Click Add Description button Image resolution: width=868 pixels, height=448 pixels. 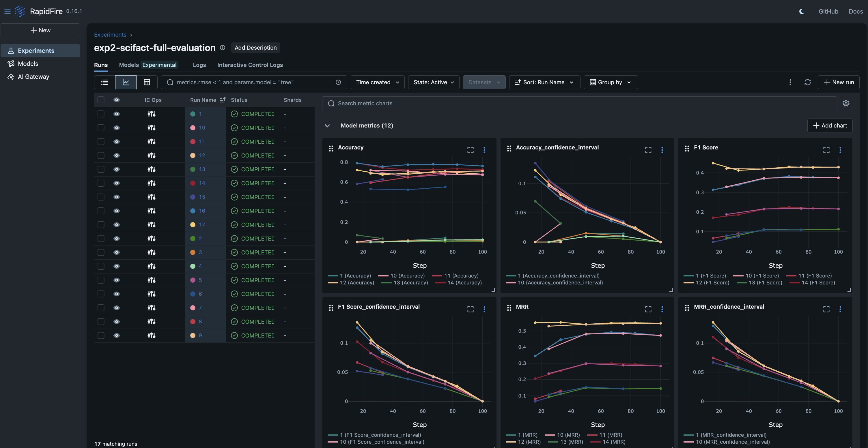pyautogui.click(x=255, y=48)
